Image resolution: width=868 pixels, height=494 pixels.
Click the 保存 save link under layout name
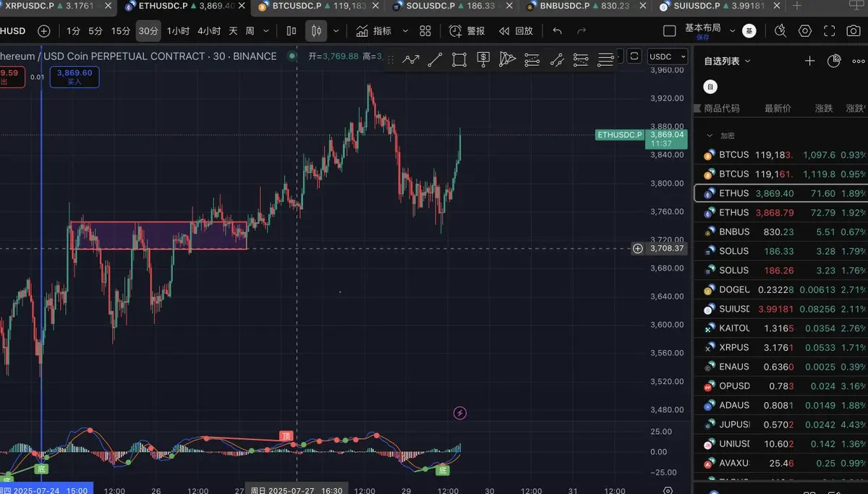pos(702,38)
